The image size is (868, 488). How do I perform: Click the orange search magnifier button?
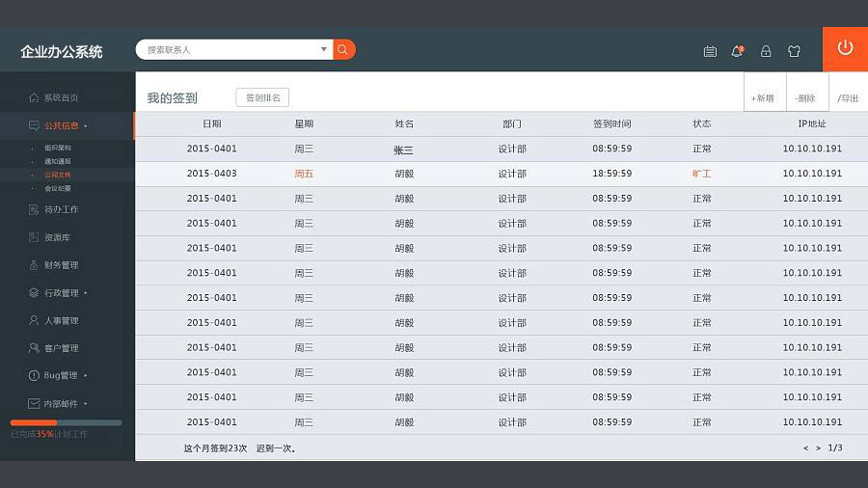coord(344,49)
